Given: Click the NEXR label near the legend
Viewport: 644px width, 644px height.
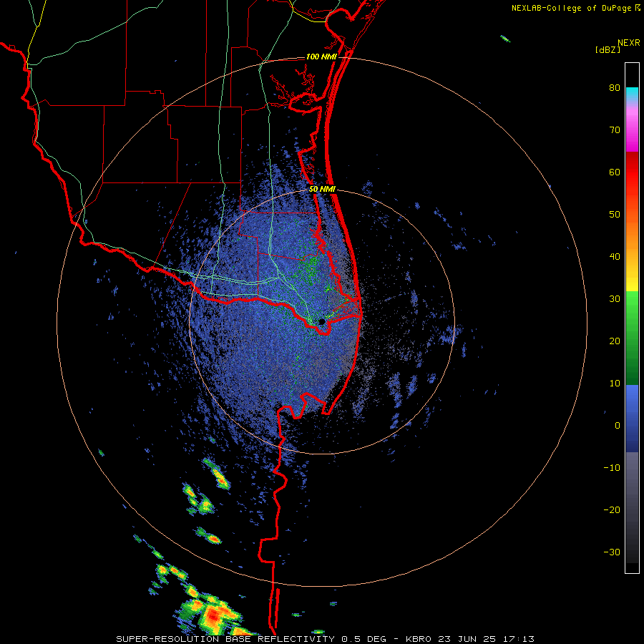Looking at the screenshot, I should (628, 43).
